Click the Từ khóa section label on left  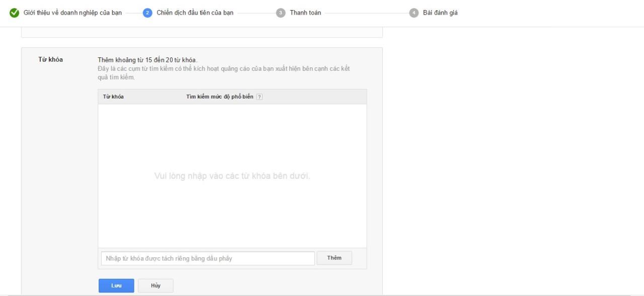50,59
